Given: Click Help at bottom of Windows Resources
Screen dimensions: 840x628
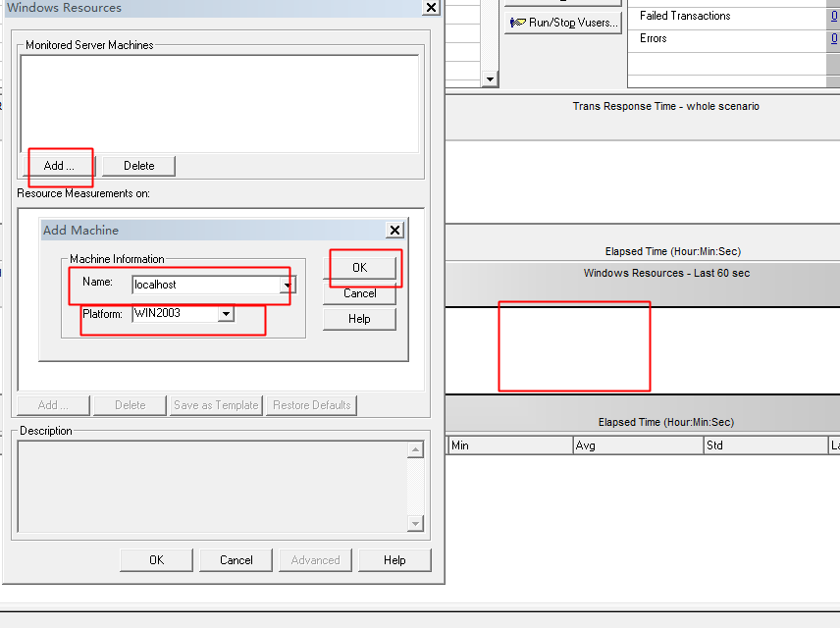Looking at the screenshot, I should pyautogui.click(x=394, y=560).
